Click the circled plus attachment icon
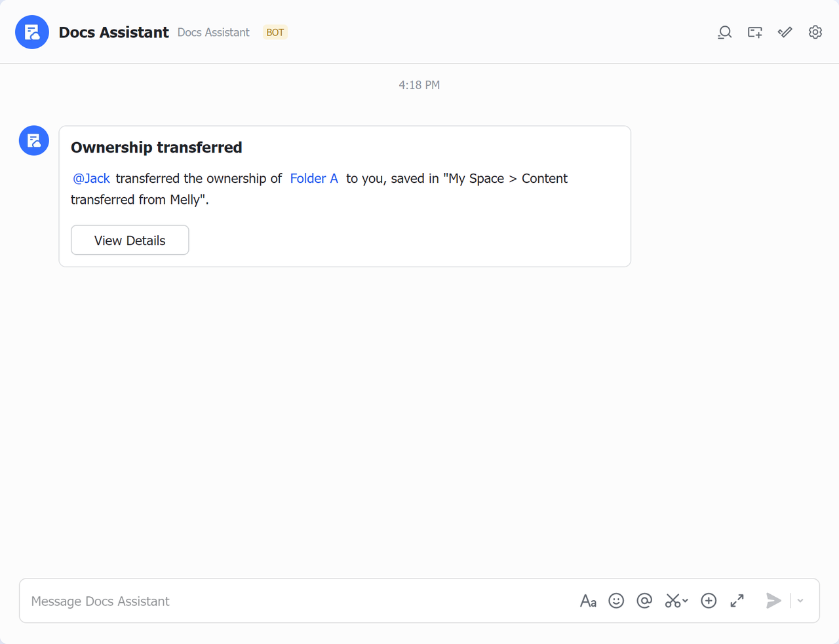 (709, 601)
